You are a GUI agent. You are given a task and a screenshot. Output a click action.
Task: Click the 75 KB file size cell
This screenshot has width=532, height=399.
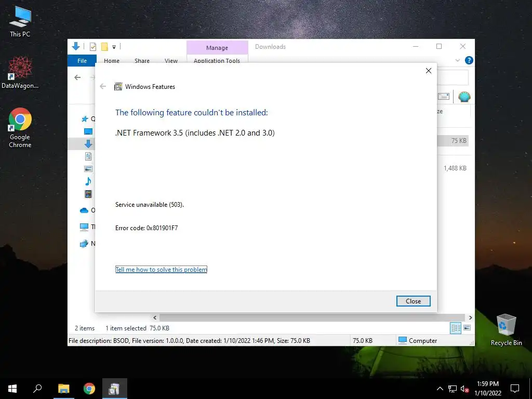coord(459,140)
